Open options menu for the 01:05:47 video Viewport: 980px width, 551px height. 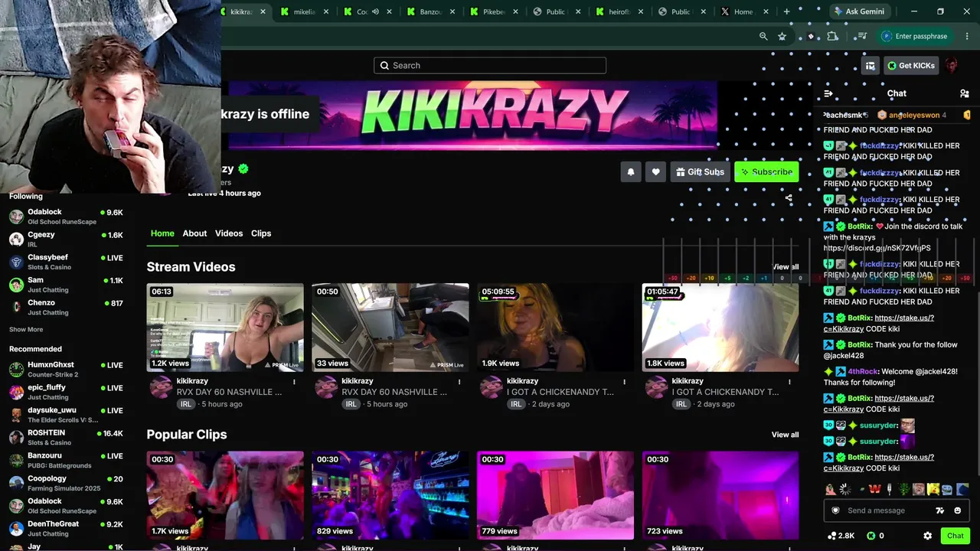tap(789, 381)
